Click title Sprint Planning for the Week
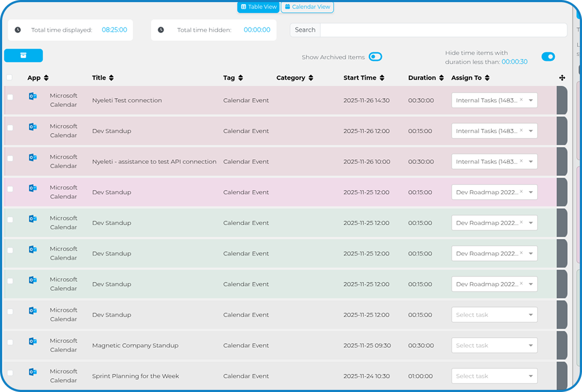This screenshot has height=392, width=582. coord(135,376)
